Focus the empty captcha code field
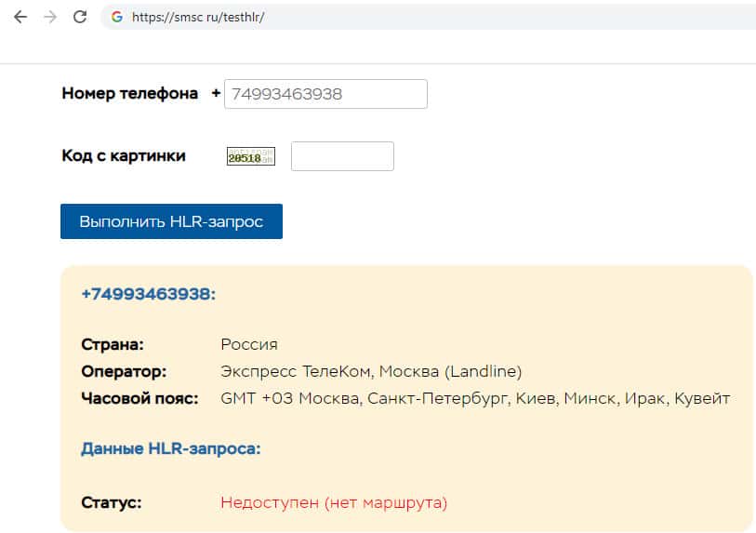 click(x=342, y=156)
